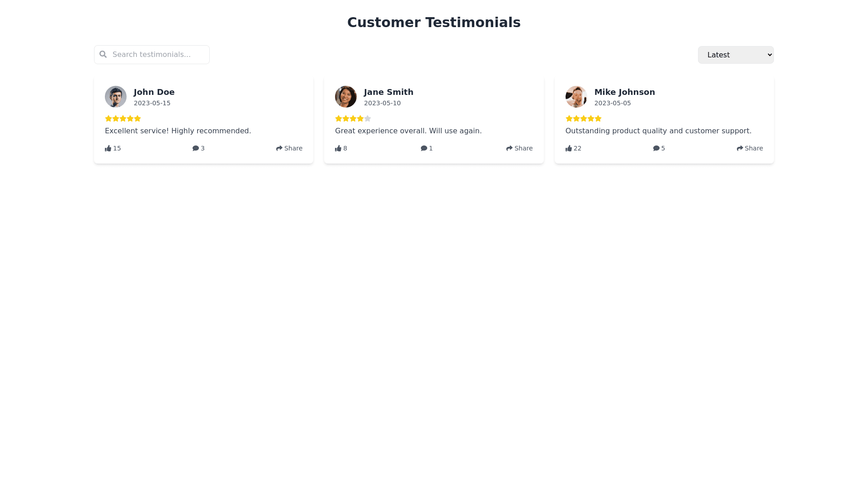This screenshot has height=488, width=868.
Task: Click Jane Smith's profile picture
Action: point(346,97)
